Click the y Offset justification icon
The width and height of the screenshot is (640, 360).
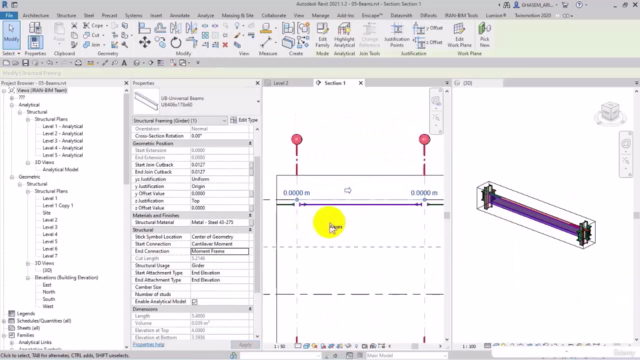point(427,28)
